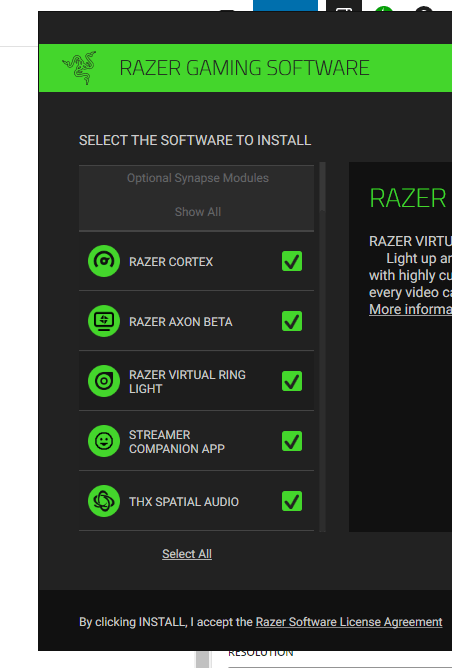Select the RAZER CORTEX label
Screen dimensions: 452x668
pyautogui.click(x=171, y=262)
